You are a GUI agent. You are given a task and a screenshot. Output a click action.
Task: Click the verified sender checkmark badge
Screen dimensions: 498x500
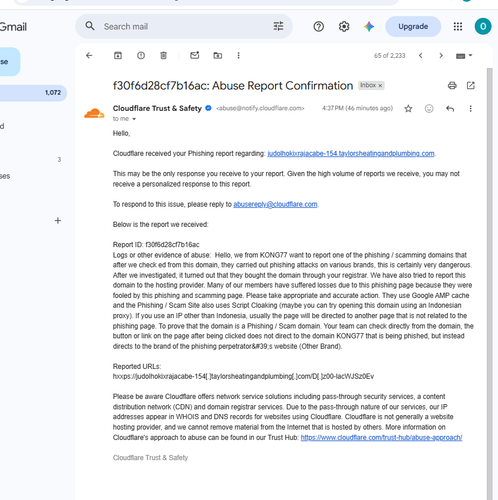(208, 108)
